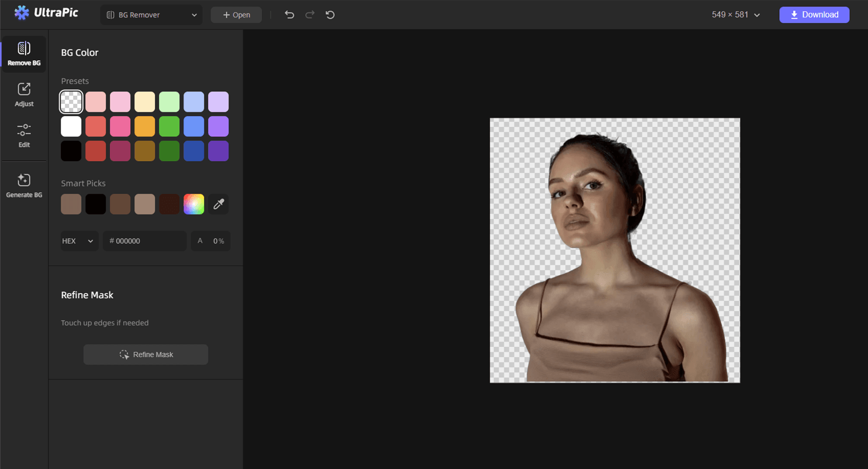
Task: Click the Open button
Action: coord(236,15)
